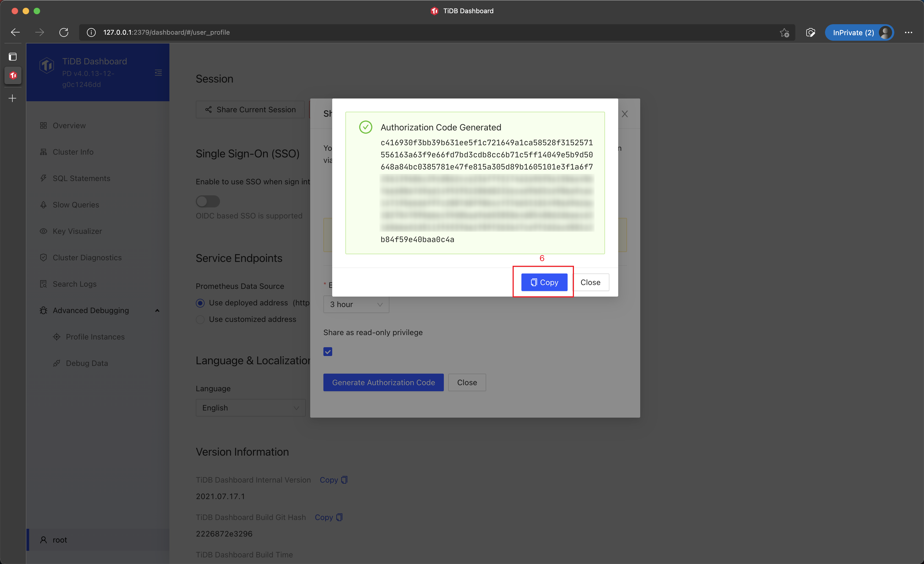Viewport: 924px width, 564px height.
Task: Select the TiDB Dashboard vertical tab
Action: 13,75
